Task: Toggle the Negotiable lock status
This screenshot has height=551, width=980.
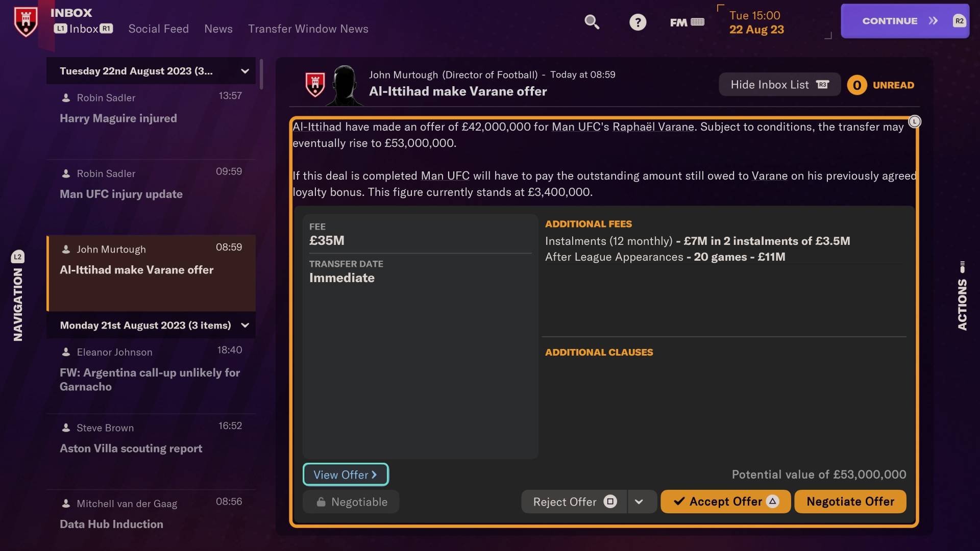Action: (322, 501)
